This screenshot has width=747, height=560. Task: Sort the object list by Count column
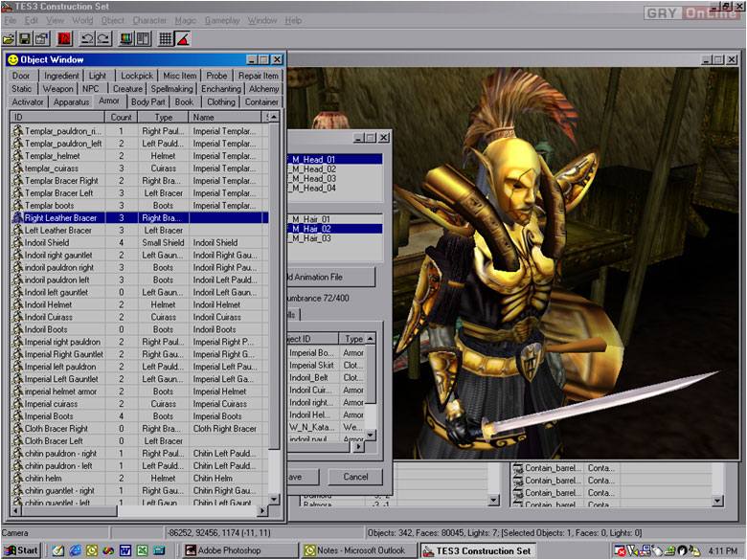(x=121, y=117)
